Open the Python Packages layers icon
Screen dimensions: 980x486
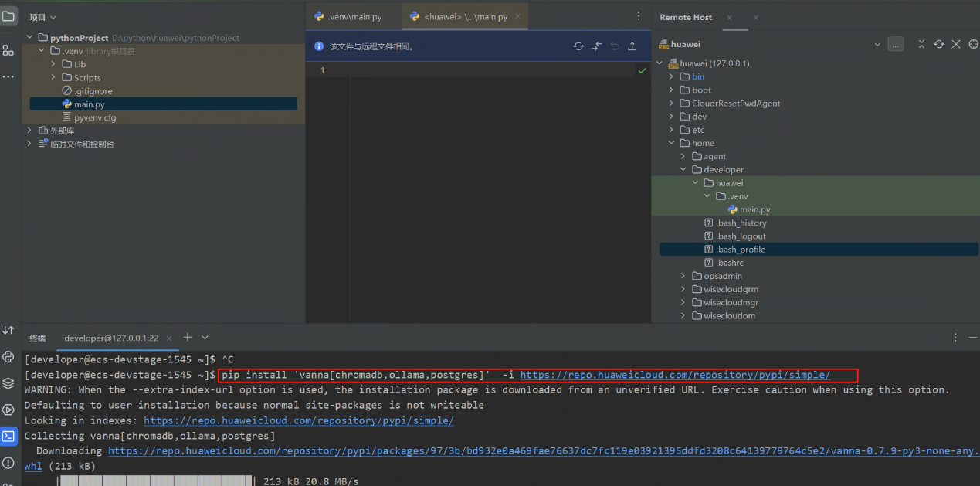click(x=8, y=382)
